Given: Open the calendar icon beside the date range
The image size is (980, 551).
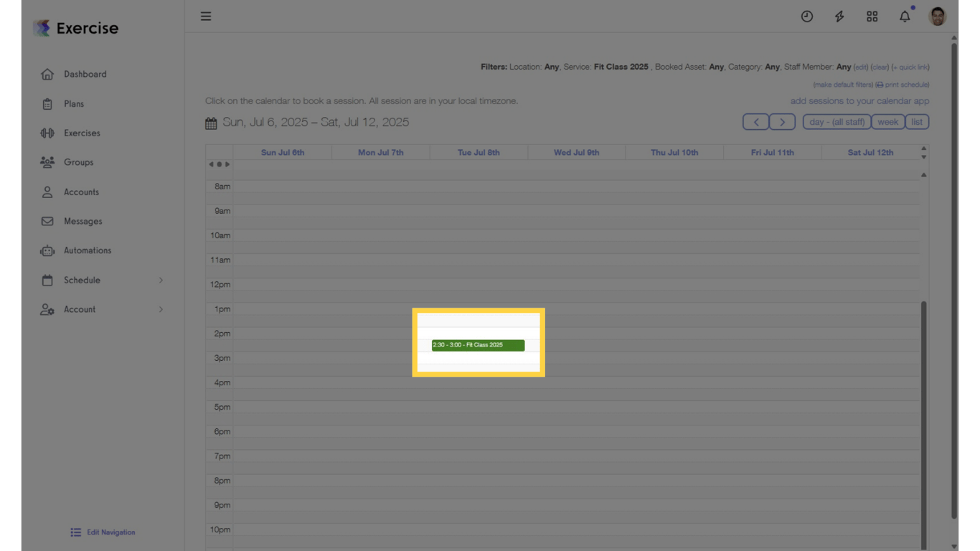Looking at the screenshot, I should 211,122.
